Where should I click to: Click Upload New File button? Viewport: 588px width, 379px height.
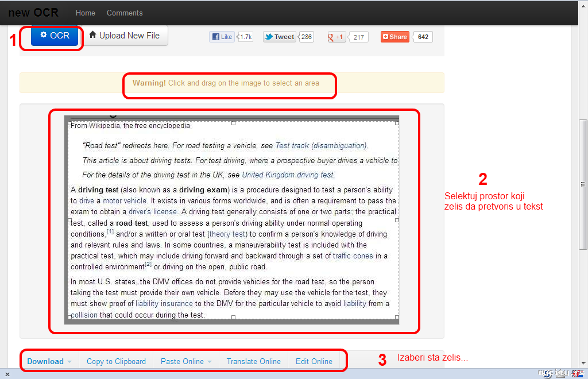125,36
